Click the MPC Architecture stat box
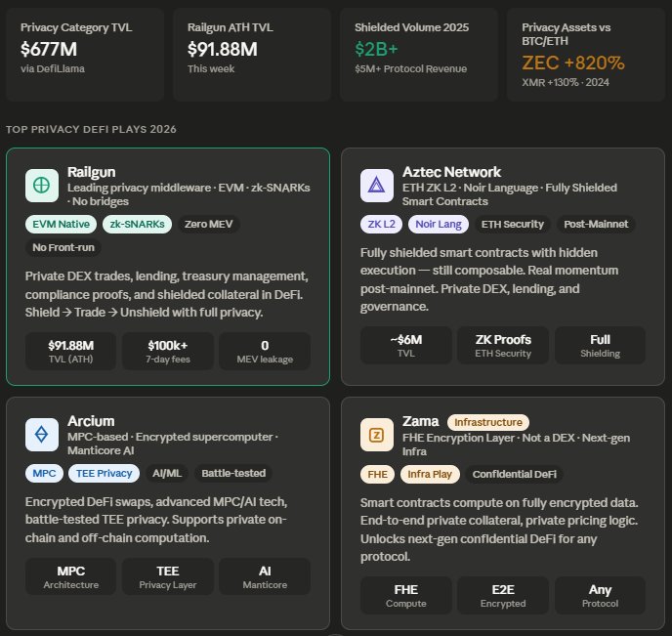Screen dimensions: 672x636 (x=70, y=575)
